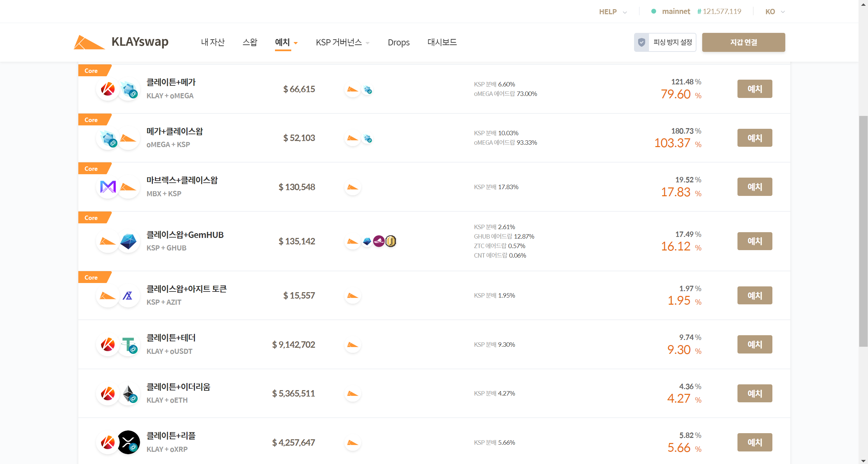The image size is (868, 464).
Task: Click the oXRP Ripple token icon
Action: [x=129, y=442]
